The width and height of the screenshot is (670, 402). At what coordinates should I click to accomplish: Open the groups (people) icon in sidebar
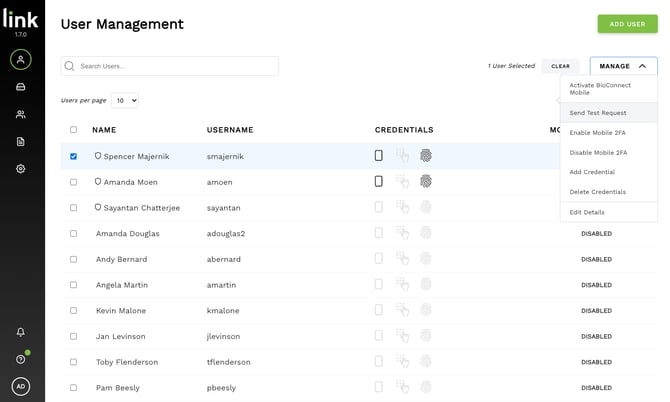tap(21, 115)
